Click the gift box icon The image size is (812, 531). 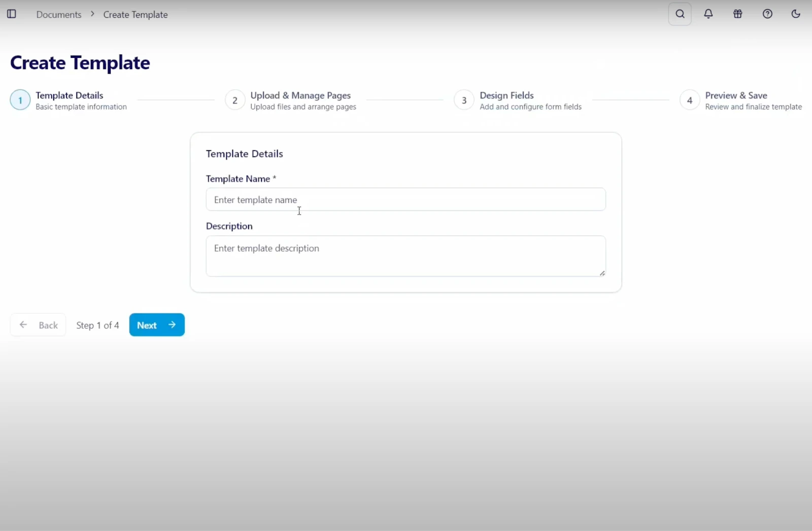tap(738, 14)
